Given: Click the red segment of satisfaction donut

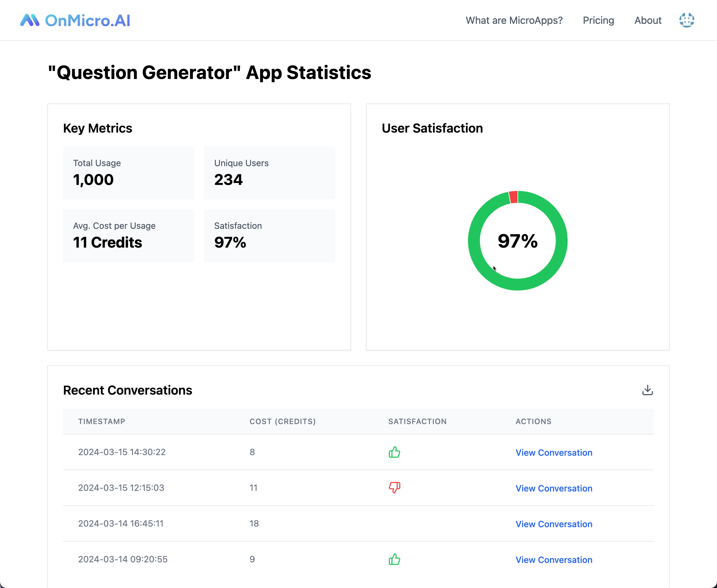Looking at the screenshot, I should [513, 197].
